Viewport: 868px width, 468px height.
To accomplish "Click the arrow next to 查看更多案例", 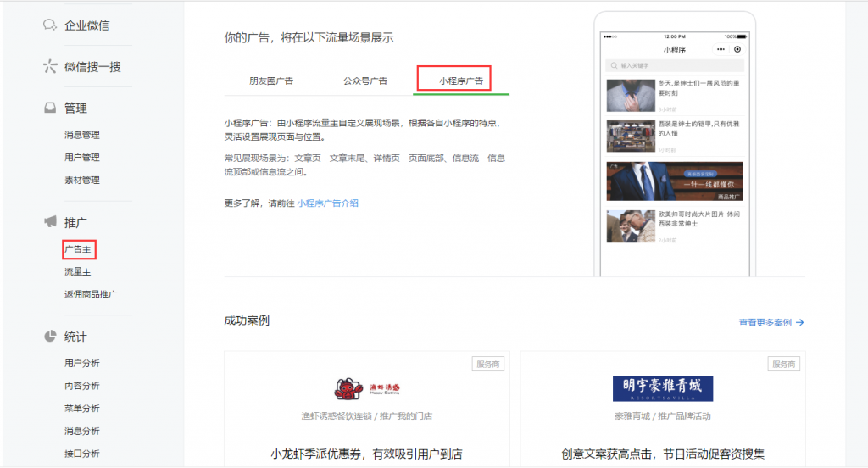I will point(800,322).
